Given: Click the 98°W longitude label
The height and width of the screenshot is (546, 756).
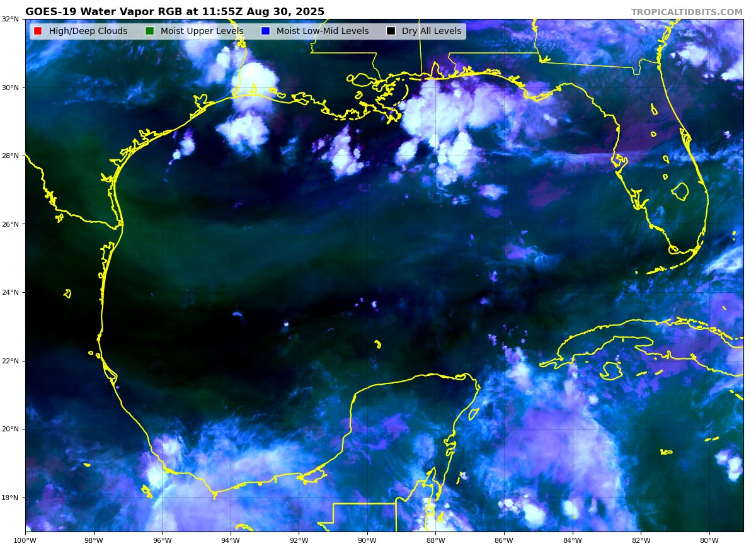Looking at the screenshot, I should click(x=94, y=540).
